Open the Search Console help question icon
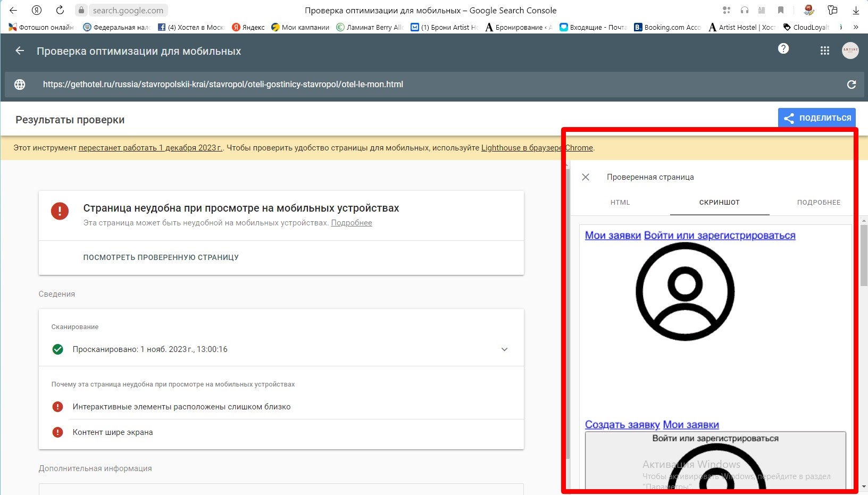868x495 pixels. click(783, 48)
